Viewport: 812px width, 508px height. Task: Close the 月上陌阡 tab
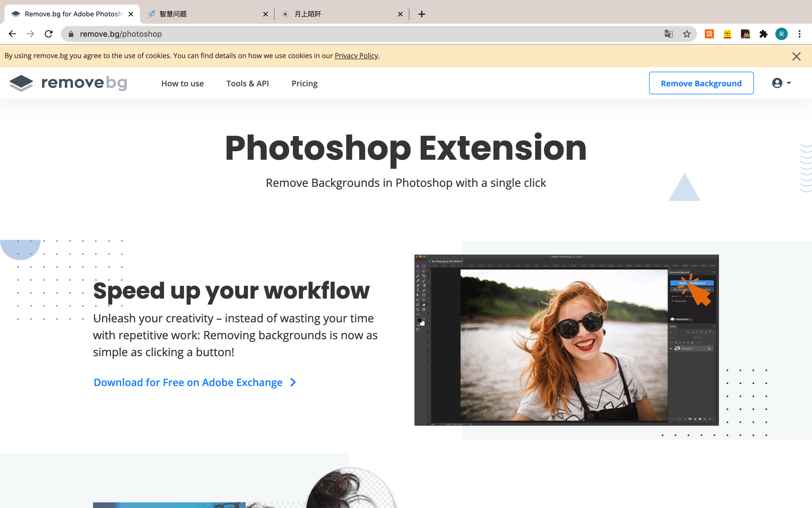(400, 14)
